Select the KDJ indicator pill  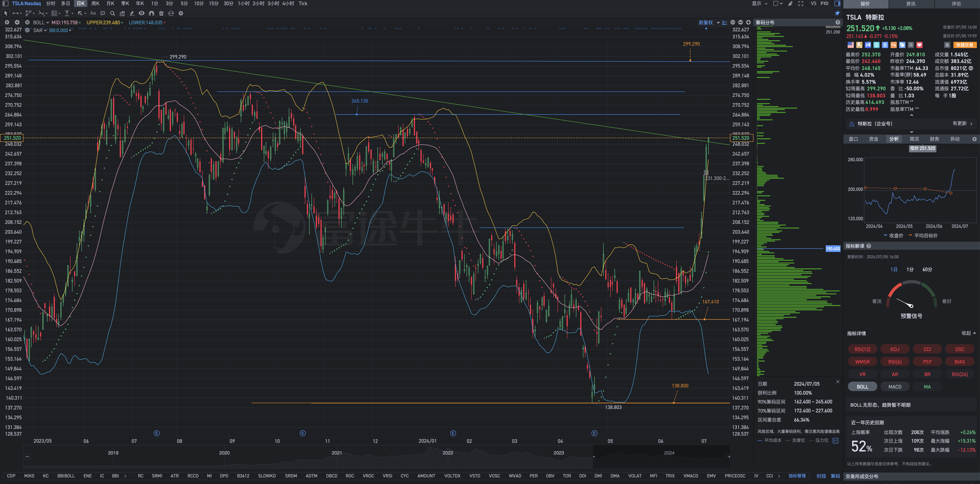click(x=895, y=349)
